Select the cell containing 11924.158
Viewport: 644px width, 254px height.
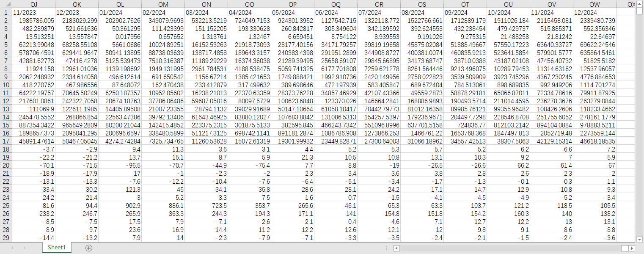[x=33, y=69]
